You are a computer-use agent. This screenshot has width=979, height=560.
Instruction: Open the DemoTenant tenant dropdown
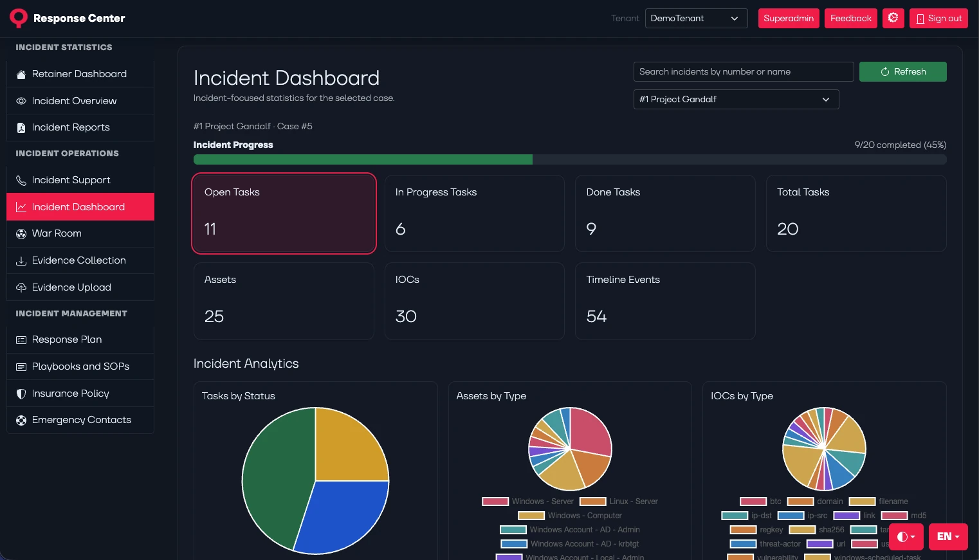click(x=696, y=18)
